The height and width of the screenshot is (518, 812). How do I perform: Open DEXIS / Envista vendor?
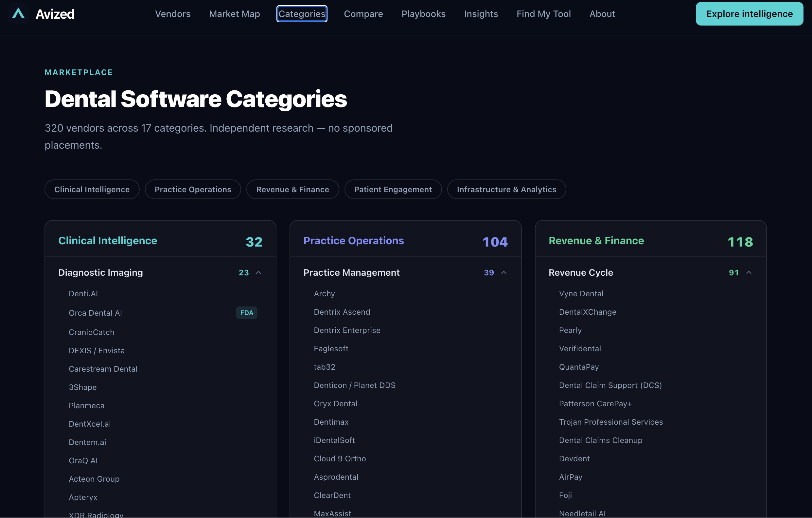point(97,351)
